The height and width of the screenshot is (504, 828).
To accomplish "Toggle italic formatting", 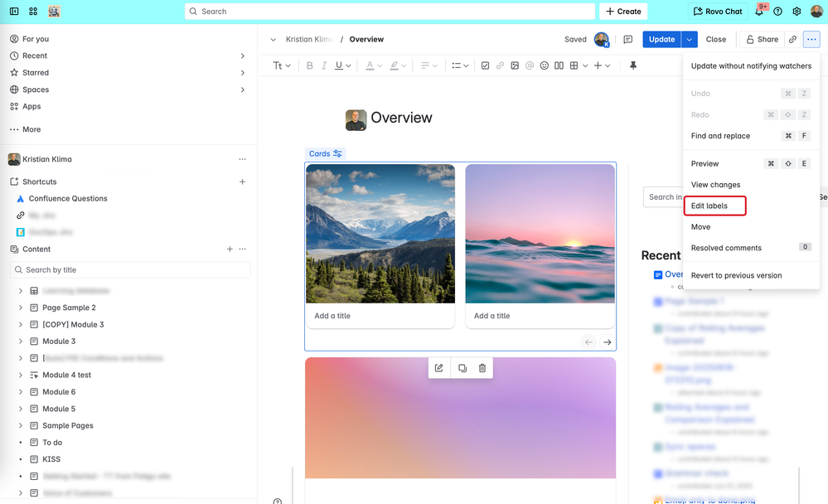I will [x=324, y=65].
